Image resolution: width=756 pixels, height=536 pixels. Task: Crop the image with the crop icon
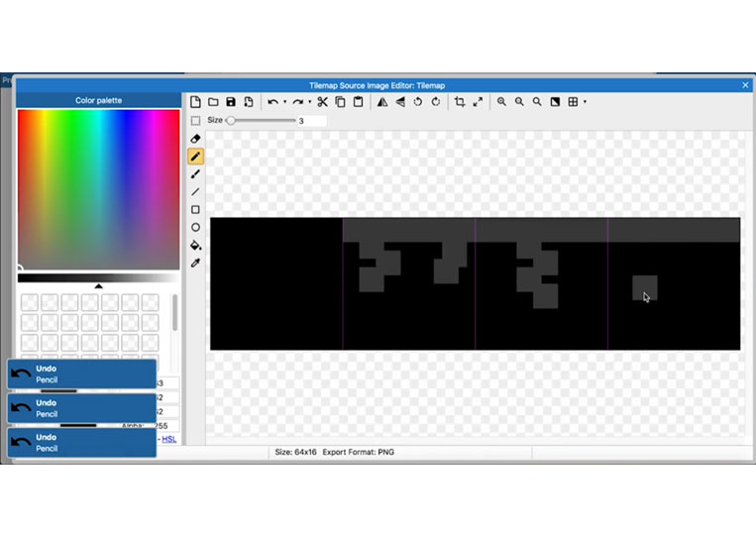pyautogui.click(x=460, y=102)
